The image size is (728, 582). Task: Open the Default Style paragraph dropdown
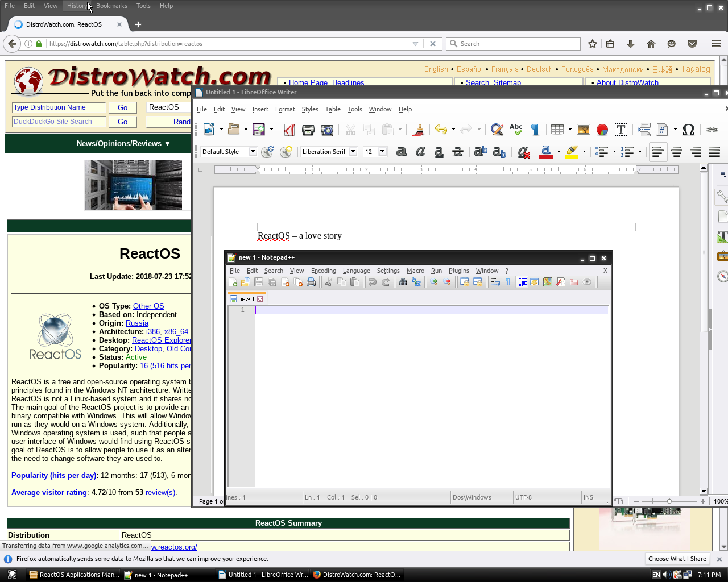pyautogui.click(x=253, y=152)
